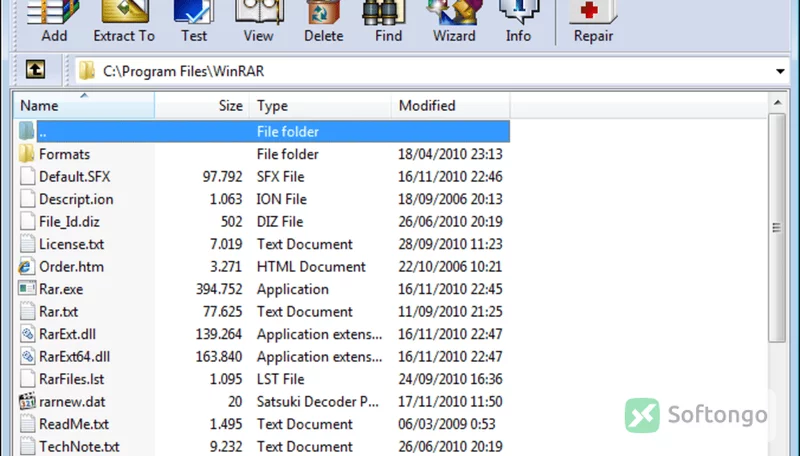
Task: Select the RarExt64.dll file
Action: (263, 357)
